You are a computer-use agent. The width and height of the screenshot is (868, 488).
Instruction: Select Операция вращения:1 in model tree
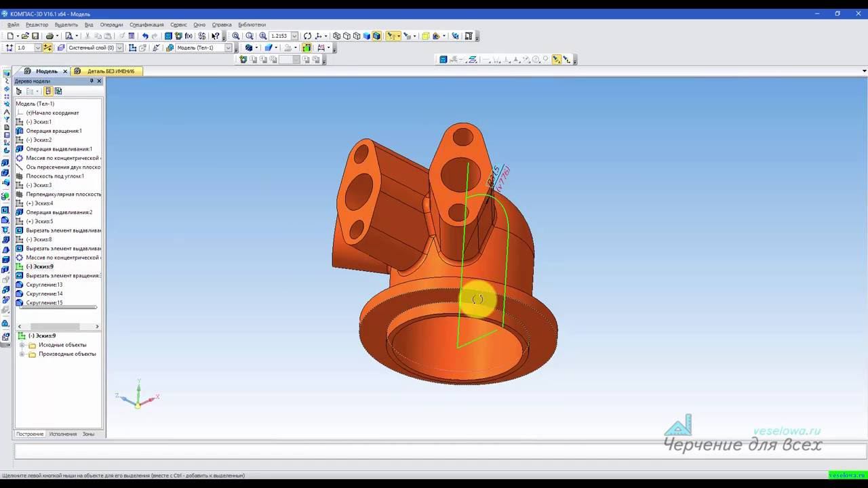[x=54, y=131]
